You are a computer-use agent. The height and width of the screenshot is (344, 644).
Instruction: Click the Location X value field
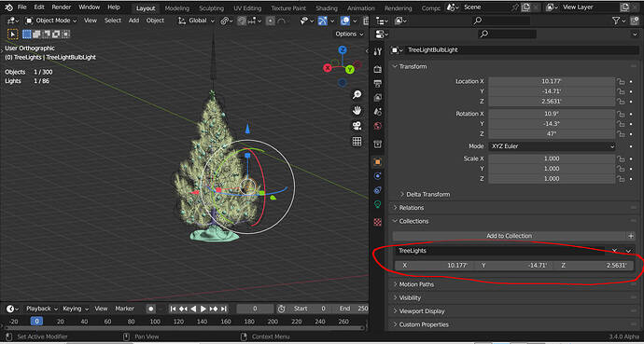pyautogui.click(x=552, y=82)
